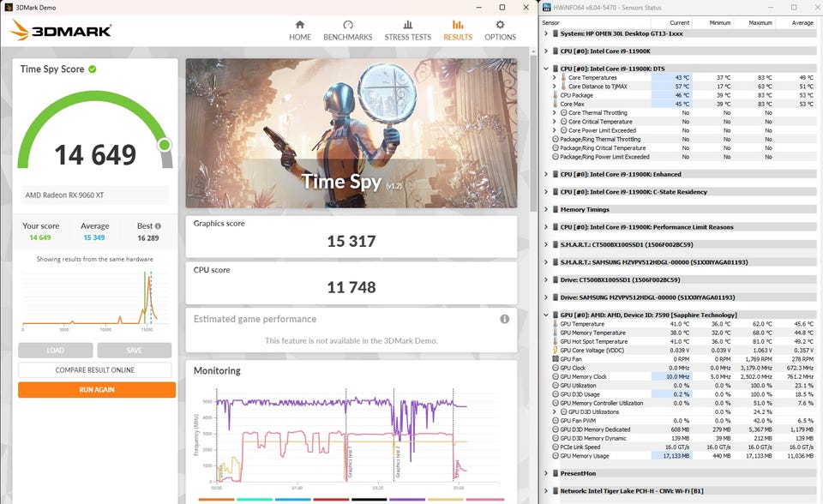Viewport: 823px width, 504px height.
Task: Click COMPARE RESULT ONLINE button
Action: coord(95,370)
